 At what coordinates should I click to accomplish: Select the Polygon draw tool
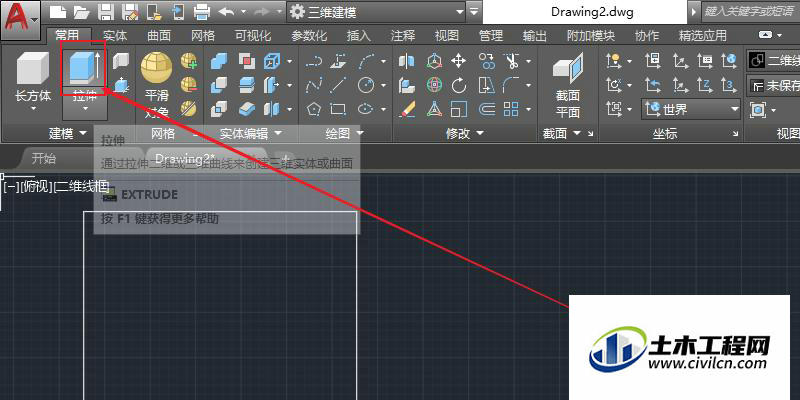[314, 108]
